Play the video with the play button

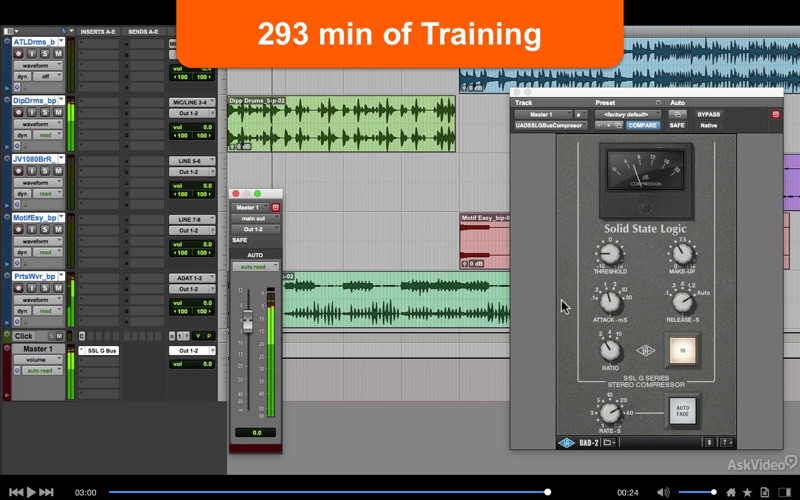31,492
